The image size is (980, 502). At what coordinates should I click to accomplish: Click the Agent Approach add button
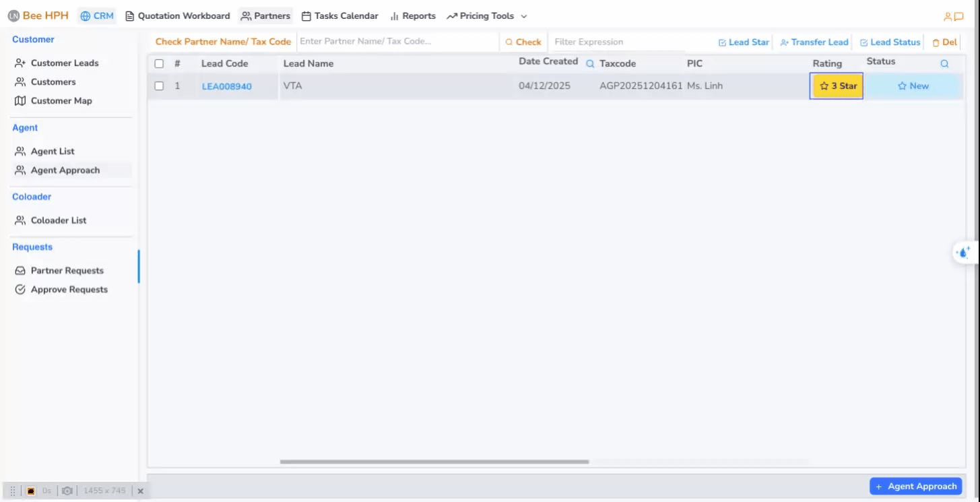point(915,487)
